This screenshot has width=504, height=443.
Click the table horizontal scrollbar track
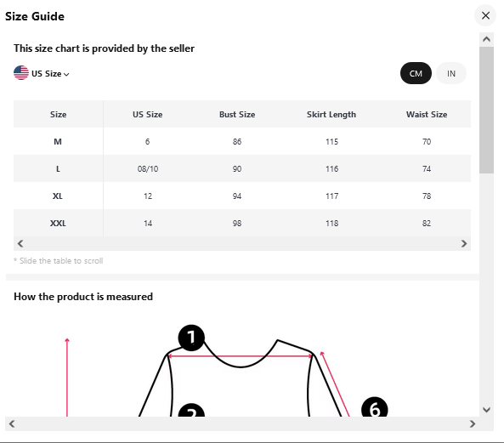(242, 243)
